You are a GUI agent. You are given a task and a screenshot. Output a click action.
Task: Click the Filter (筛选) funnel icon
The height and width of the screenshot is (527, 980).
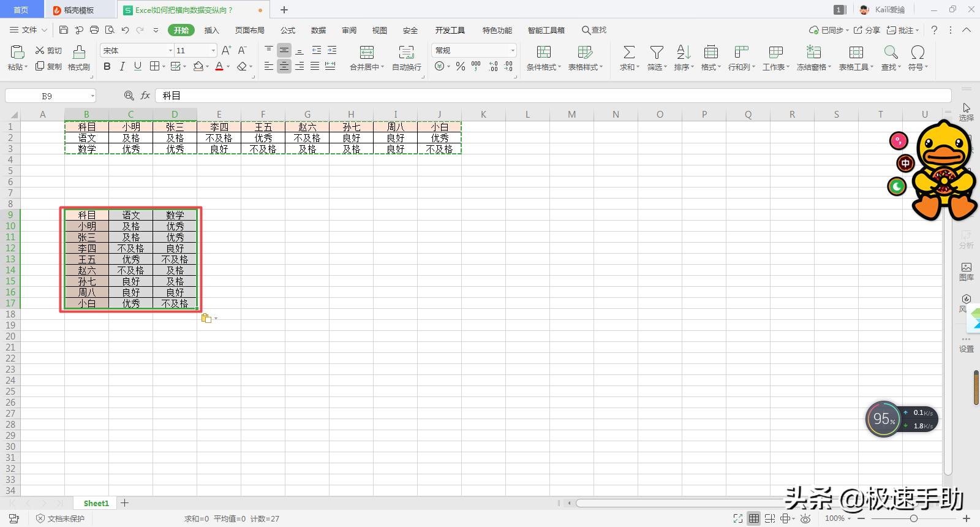pos(657,53)
